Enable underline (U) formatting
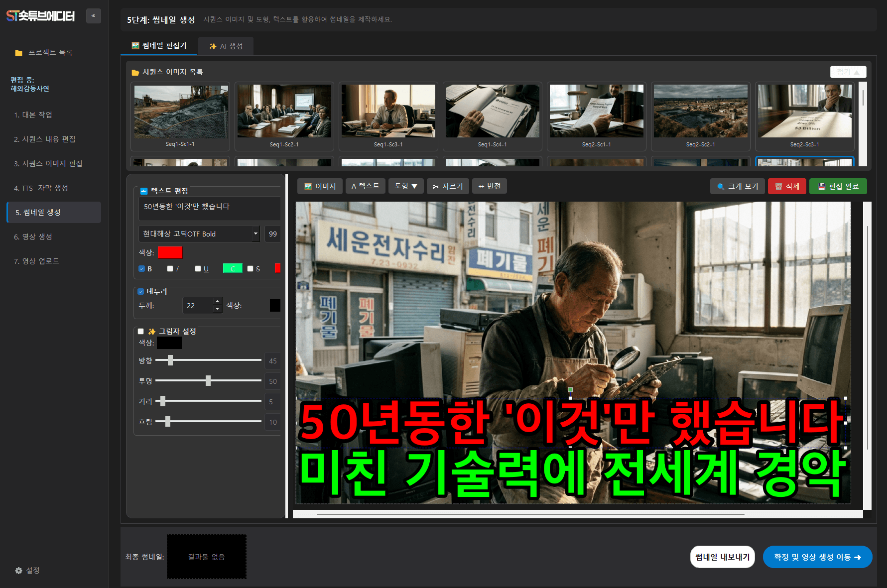This screenshot has height=588, width=887. click(x=198, y=268)
